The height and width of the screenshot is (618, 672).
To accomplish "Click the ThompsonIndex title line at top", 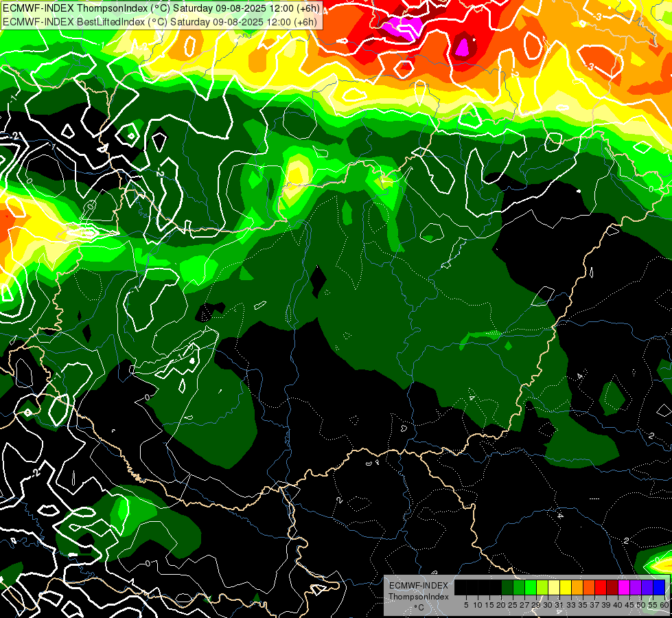I will (x=161, y=8).
